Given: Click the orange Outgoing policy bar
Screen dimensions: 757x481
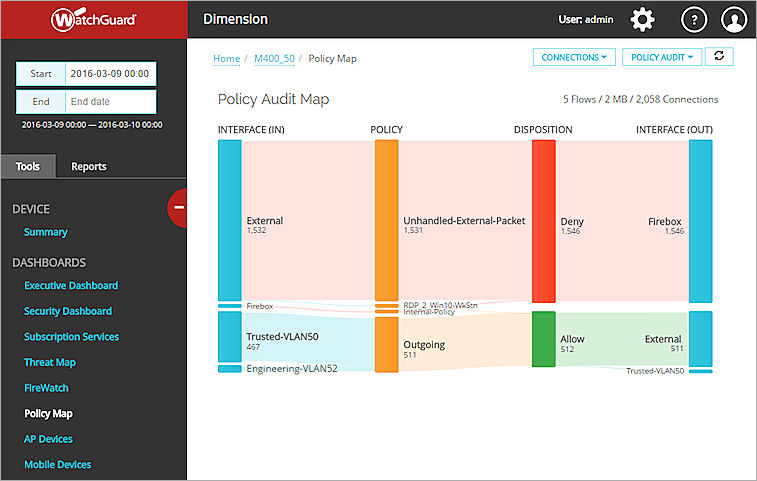Looking at the screenshot, I should [x=386, y=345].
